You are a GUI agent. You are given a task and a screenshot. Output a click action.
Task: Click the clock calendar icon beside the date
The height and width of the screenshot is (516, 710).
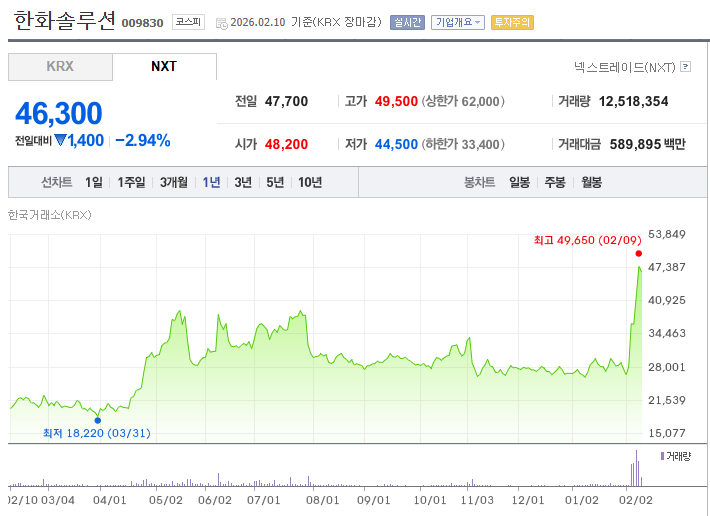tap(221, 24)
